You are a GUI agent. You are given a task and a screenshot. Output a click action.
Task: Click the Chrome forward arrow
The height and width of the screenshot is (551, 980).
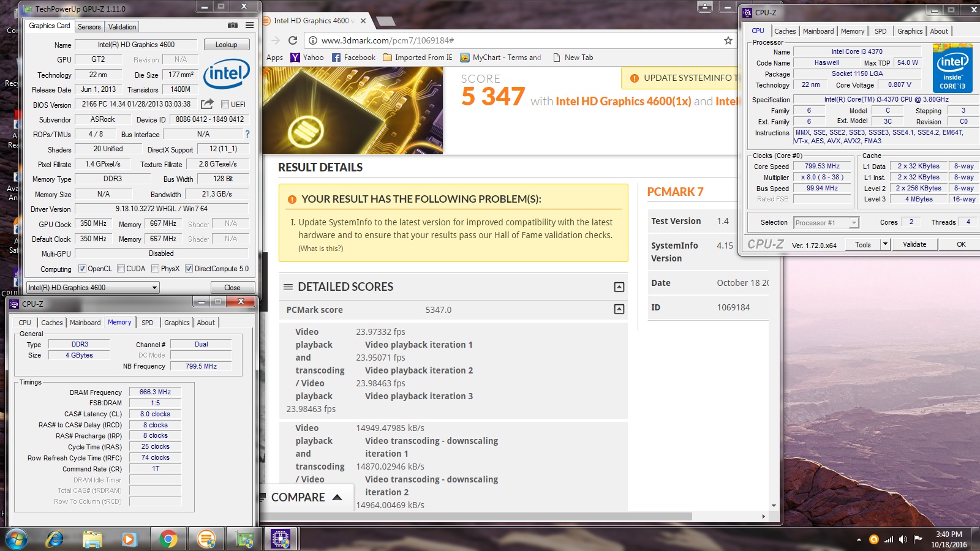click(276, 40)
